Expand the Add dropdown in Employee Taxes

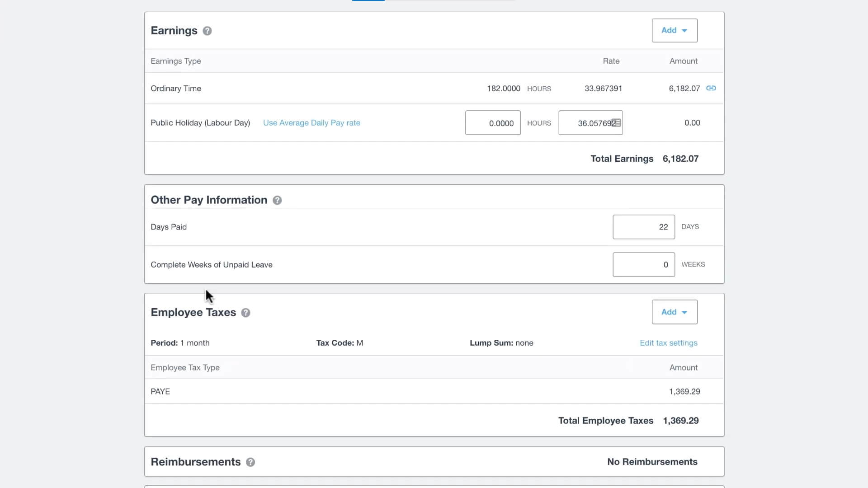coord(674,312)
